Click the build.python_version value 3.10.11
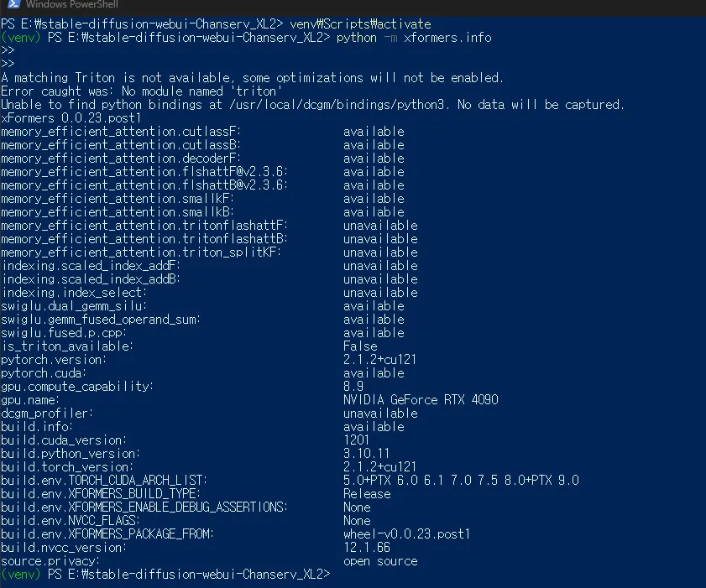This screenshot has height=588, width=706. (366, 453)
